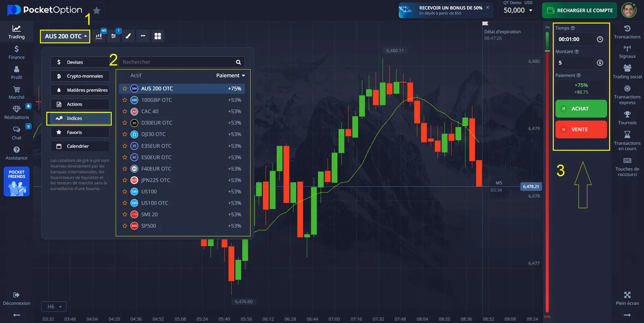Select the Crypto-monnaies category
The width and height of the screenshot is (644, 323).
[80, 76]
